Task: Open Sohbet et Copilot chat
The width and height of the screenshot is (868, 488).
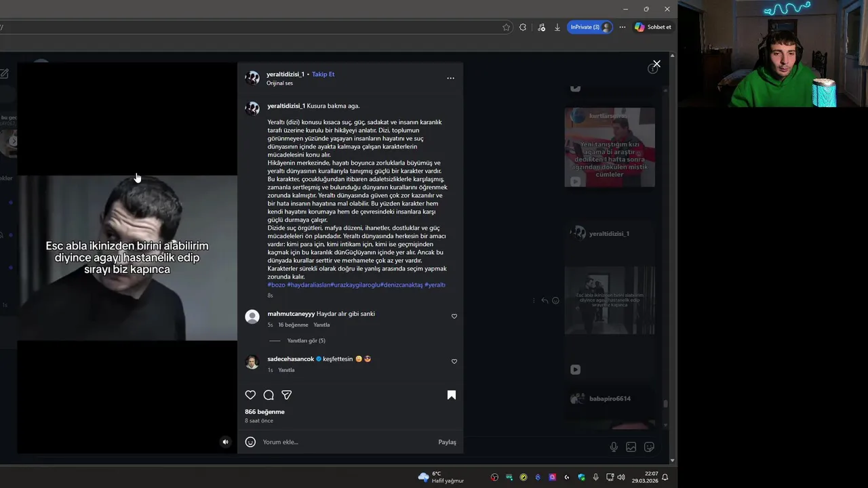Action: pos(652,27)
